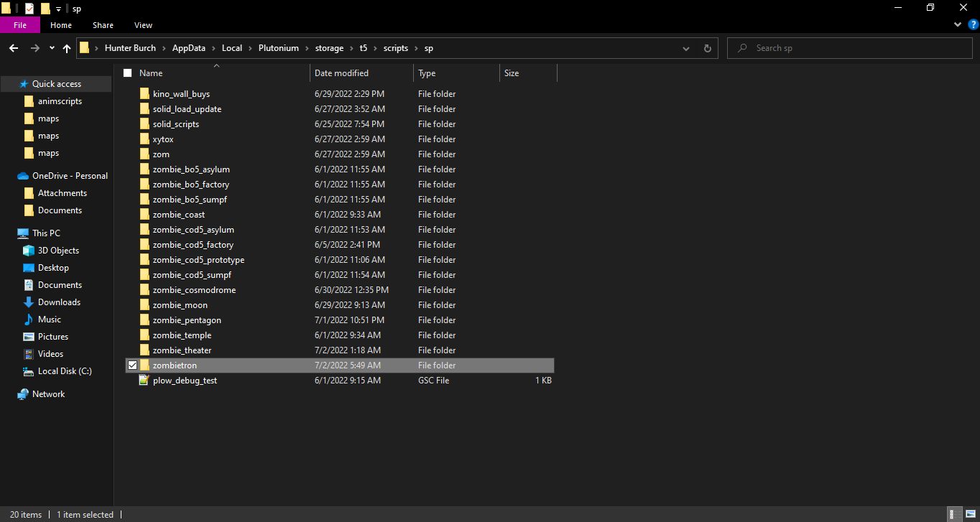Switch to the View ribbon tab
The height and width of the screenshot is (522, 980).
(x=143, y=25)
